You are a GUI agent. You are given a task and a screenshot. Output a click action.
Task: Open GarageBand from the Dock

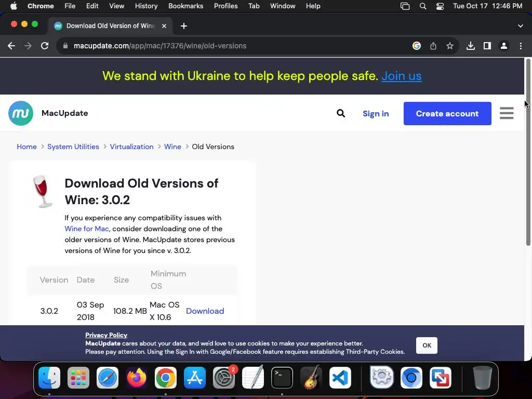click(311, 378)
